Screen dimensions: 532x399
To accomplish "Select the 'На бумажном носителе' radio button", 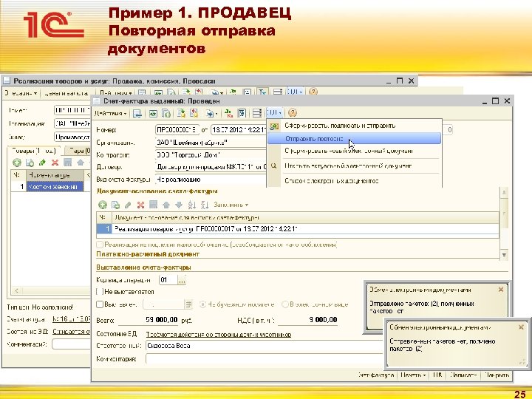I will 203,304.
